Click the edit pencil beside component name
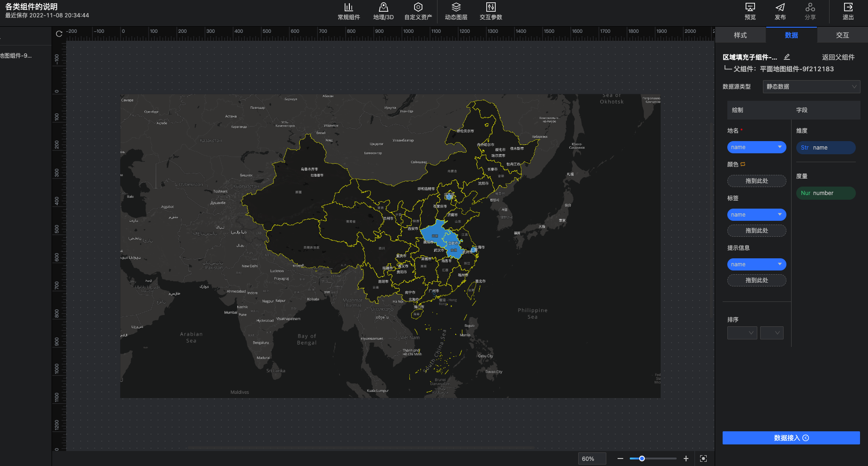 click(787, 57)
